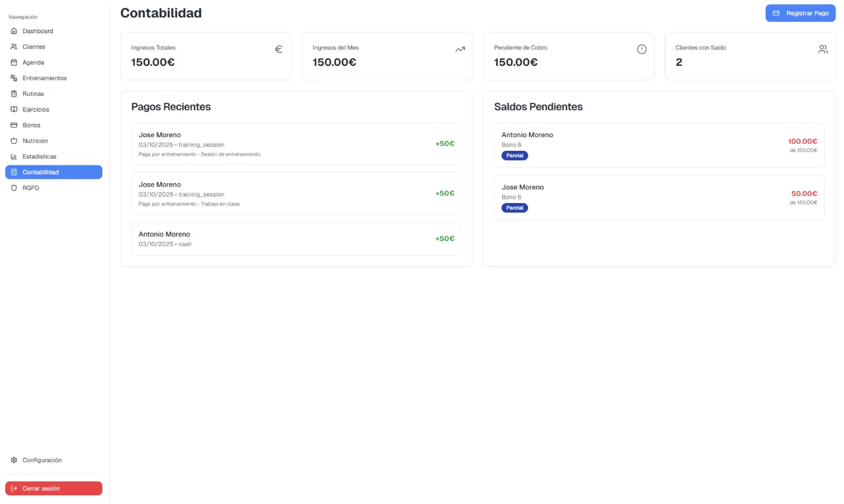The height and width of the screenshot is (504, 844).
Task: Click Bono 6 label under Antonio Moreno
Action: [511, 145]
